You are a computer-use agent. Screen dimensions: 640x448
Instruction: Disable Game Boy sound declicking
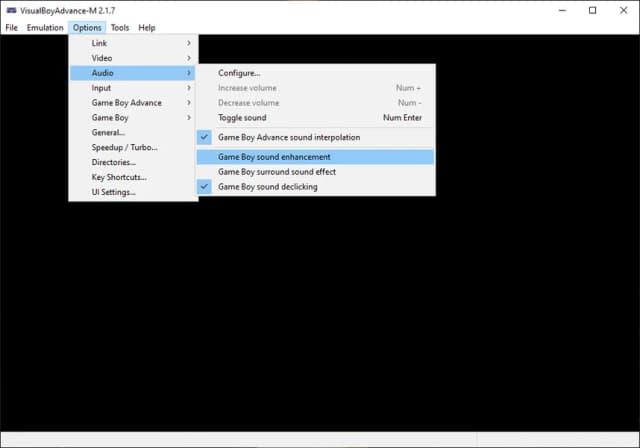[x=315, y=187]
